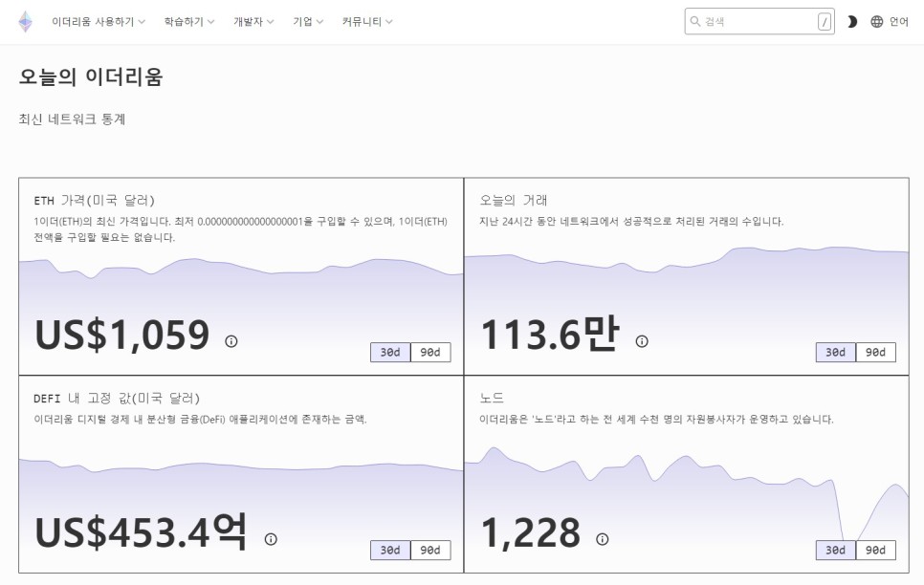Show the ETH price info tooltip icon
This screenshot has height=585, width=924.
coord(231,341)
